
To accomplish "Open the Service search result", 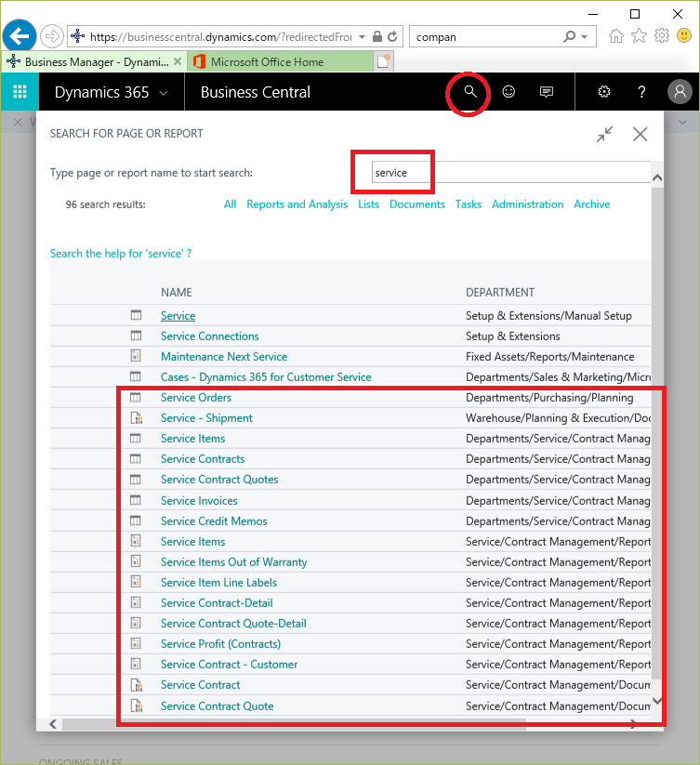I will coord(178,316).
